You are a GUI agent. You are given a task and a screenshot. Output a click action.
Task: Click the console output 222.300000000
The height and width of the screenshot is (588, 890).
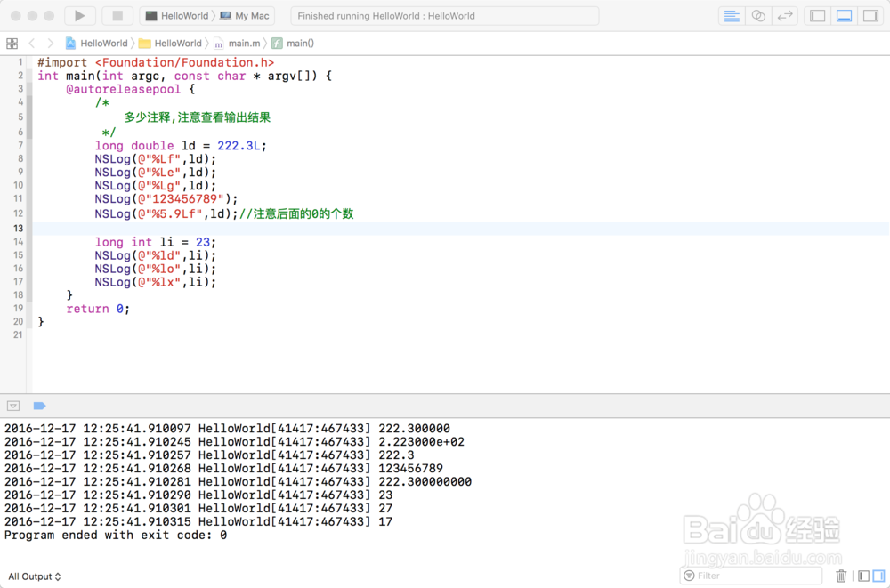[425, 481]
